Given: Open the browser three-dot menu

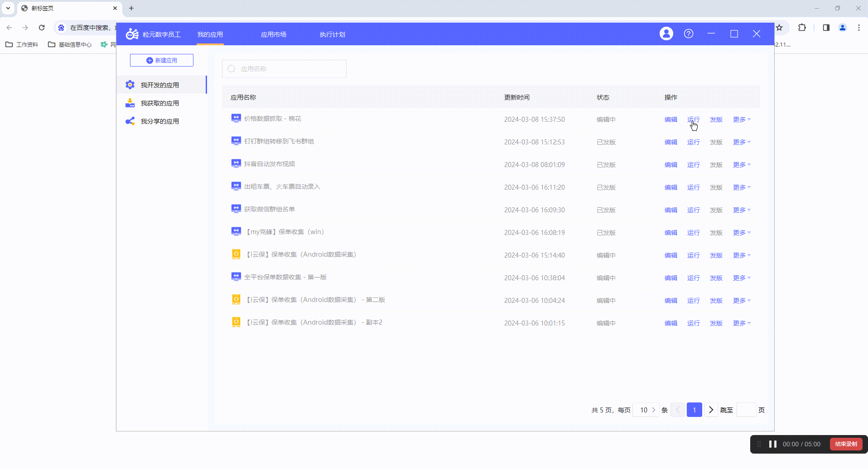Looking at the screenshot, I should coord(859,28).
